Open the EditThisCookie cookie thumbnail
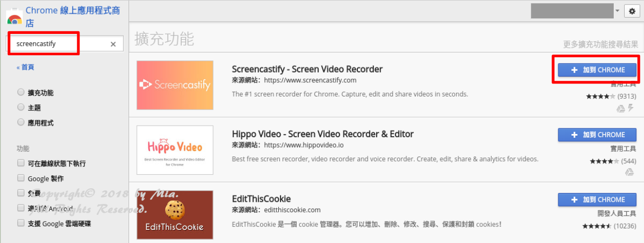 pos(175,215)
